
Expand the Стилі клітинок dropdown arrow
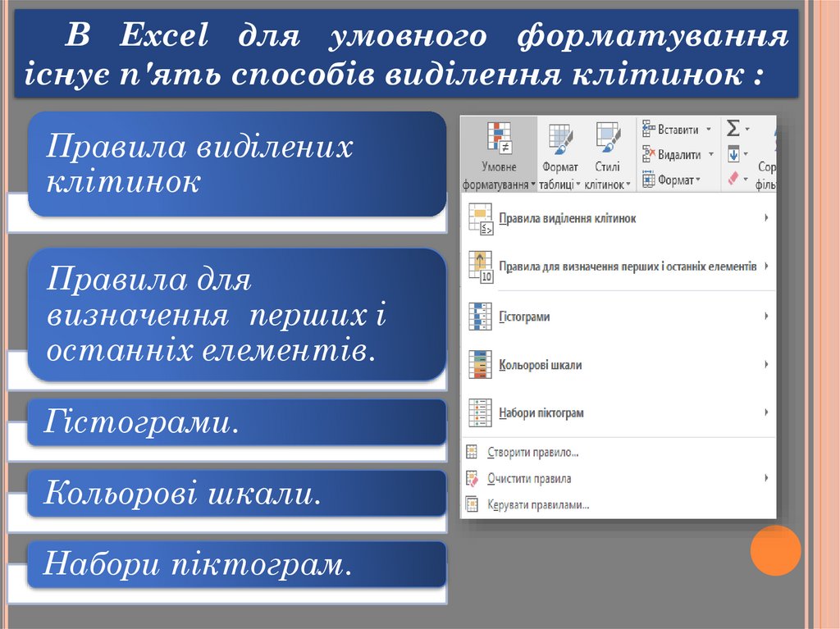tap(628, 185)
